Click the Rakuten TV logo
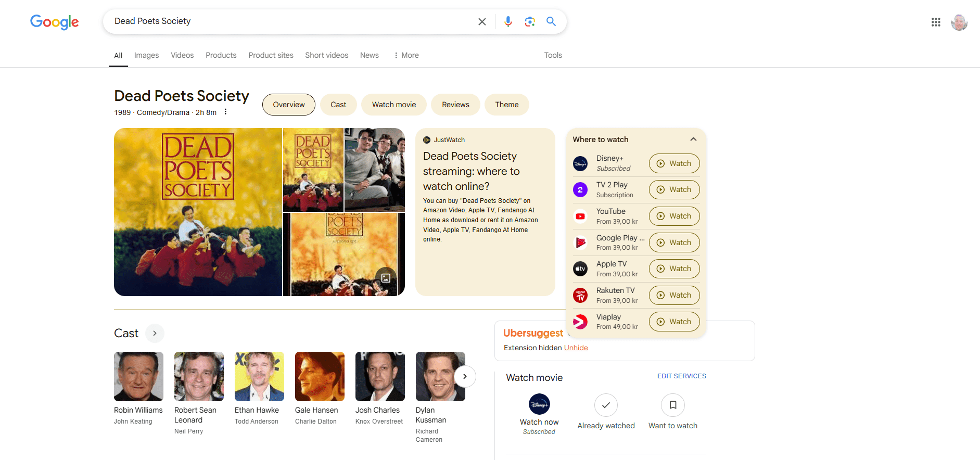 pos(580,295)
